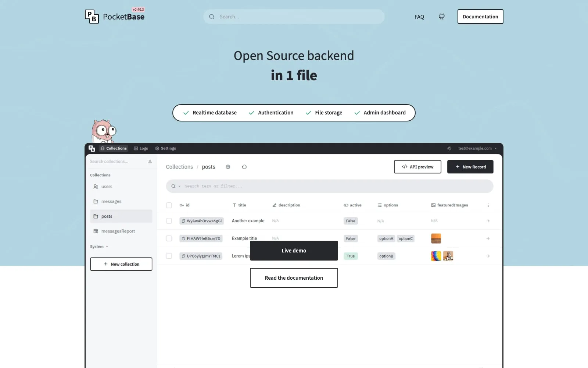The width and height of the screenshot is (588, 368).
Task: Toggle the dashboard theme sun icon
Action: [x=449, y=148]
